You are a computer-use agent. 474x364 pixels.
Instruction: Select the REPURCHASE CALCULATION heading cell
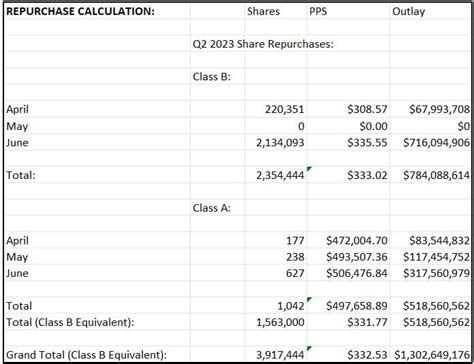coord(80,11)
